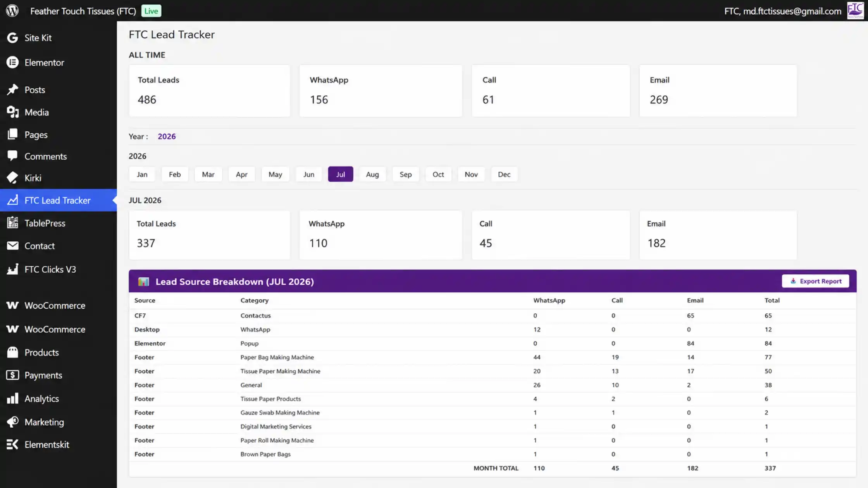Click the TablePress icon
Viewport: 868px width, 488px height.
(12, 223)
